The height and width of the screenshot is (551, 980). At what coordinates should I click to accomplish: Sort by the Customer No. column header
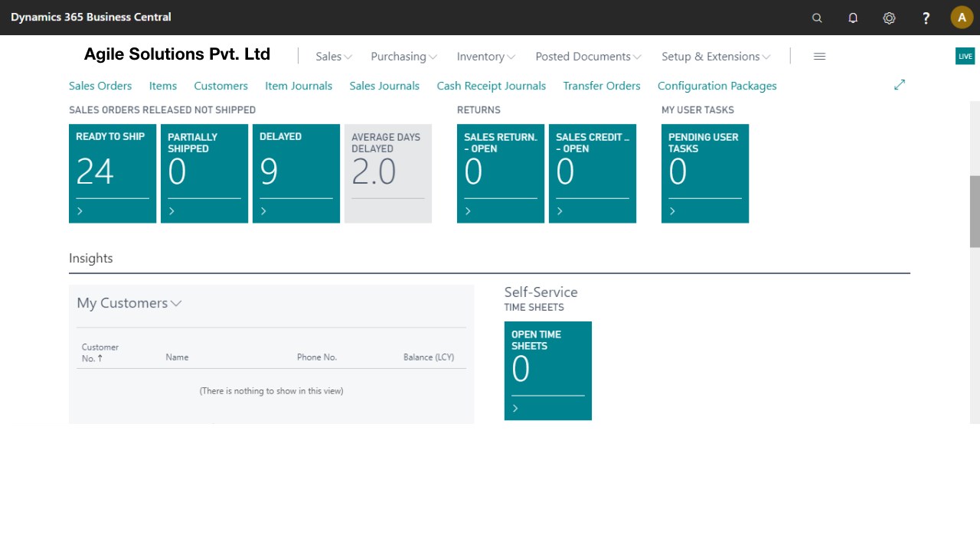(x=100, y=352)
